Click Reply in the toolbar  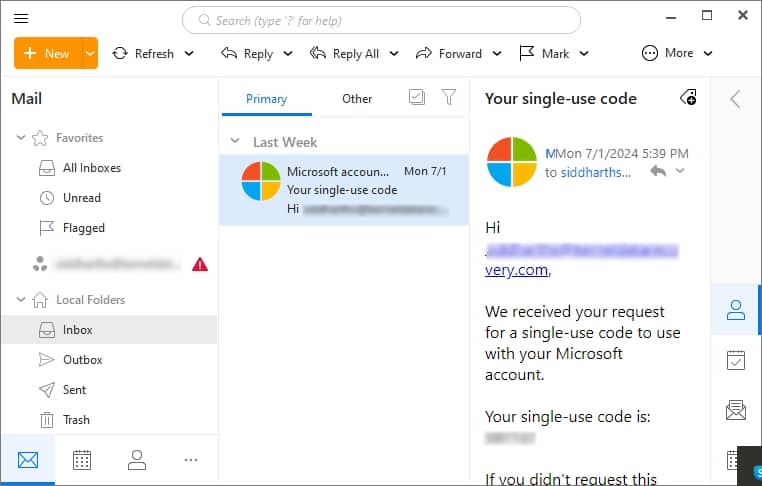247,53
